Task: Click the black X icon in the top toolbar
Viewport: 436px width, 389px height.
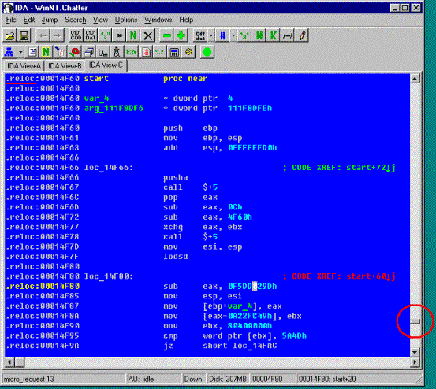Action: point(148,35)
